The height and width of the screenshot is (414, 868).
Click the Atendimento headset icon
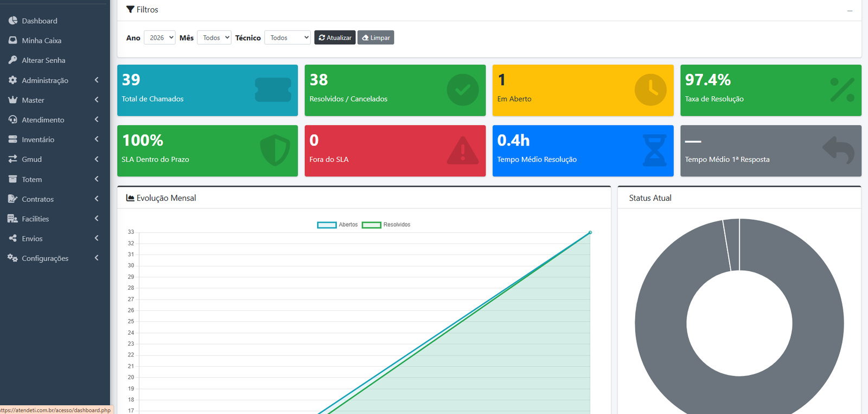pyautogui.click(x=13, y=119)
